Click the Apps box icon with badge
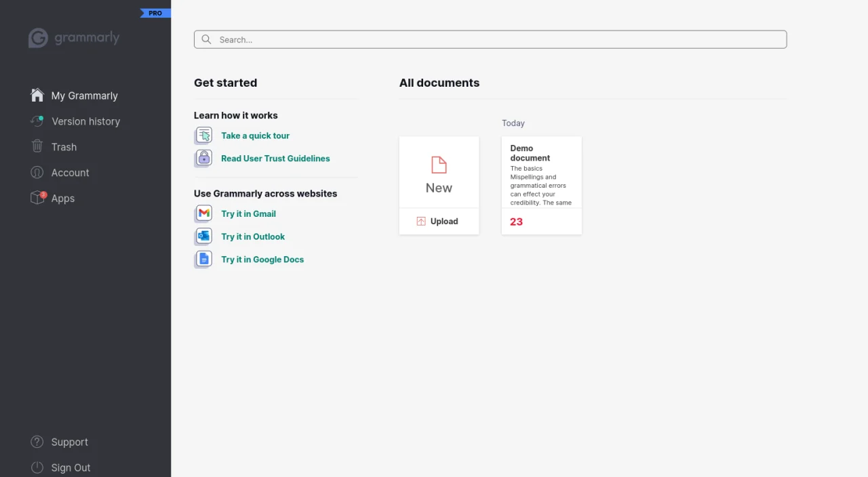This screenshot has width=868, height=477. click(38, 198)
